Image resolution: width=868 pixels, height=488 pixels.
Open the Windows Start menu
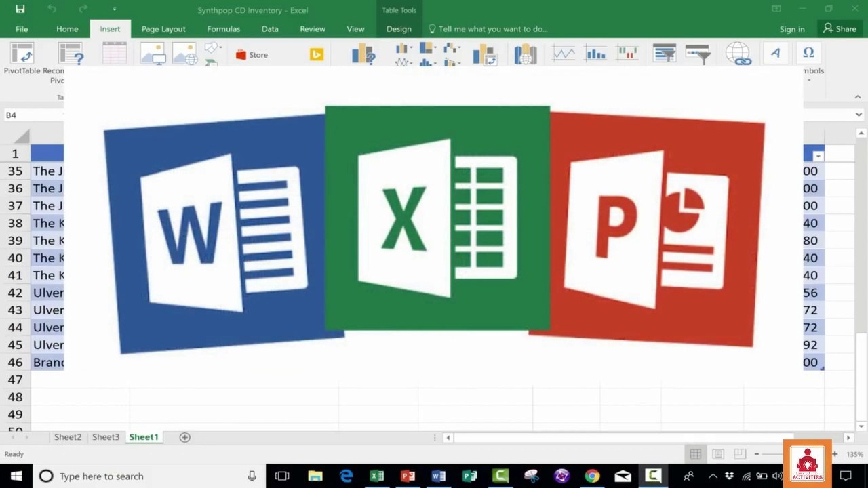[16, 476]
